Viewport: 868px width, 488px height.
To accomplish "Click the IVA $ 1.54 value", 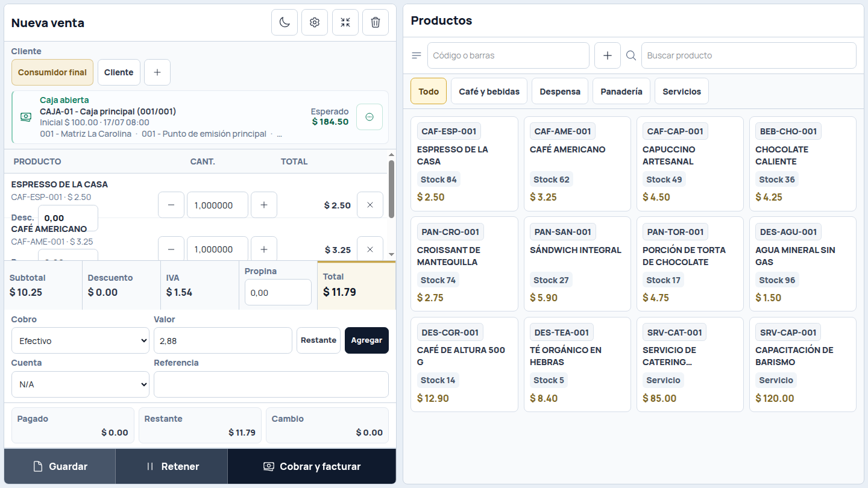I will click(x=179, y=292).
